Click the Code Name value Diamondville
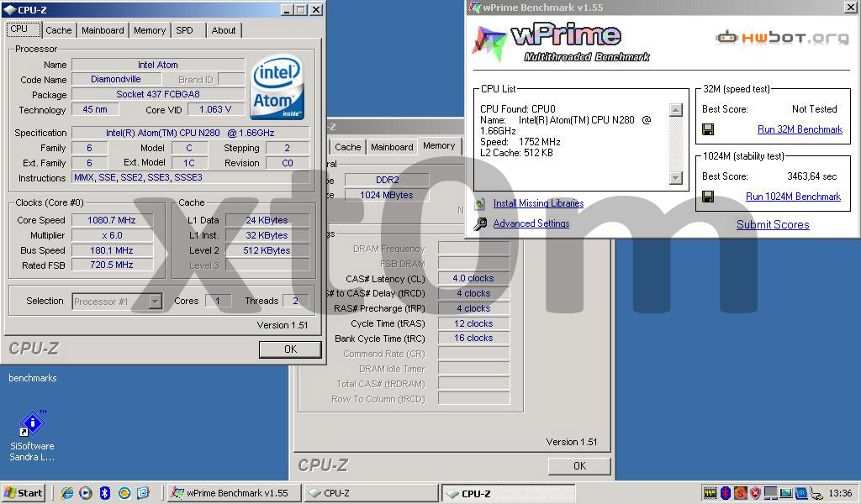861x504 pixels. [116, 80]
